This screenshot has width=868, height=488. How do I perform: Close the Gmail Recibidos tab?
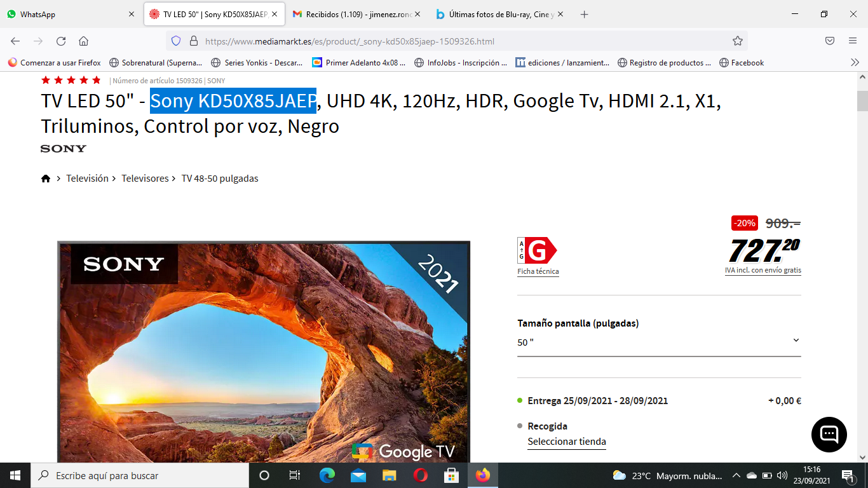coord(417,14)
